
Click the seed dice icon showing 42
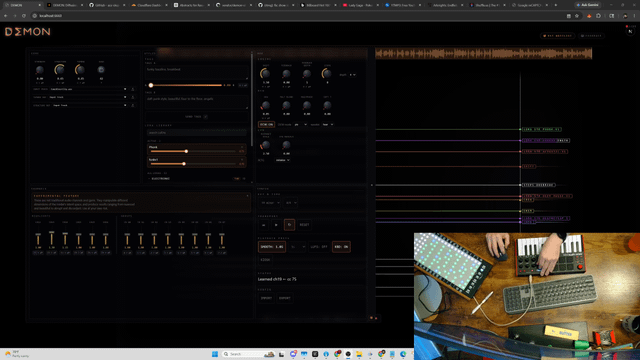point(101,70)
